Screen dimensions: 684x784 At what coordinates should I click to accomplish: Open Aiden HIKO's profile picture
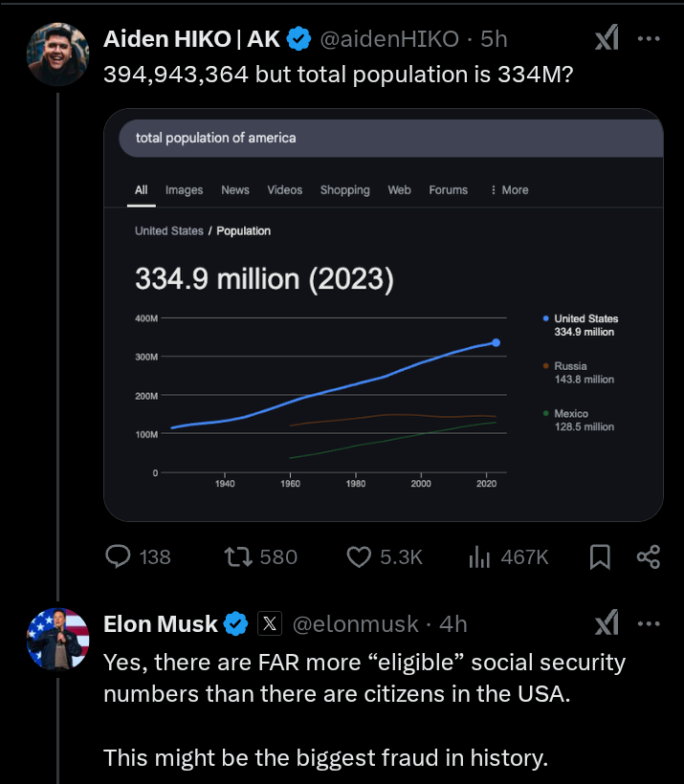tap(57, 55)
